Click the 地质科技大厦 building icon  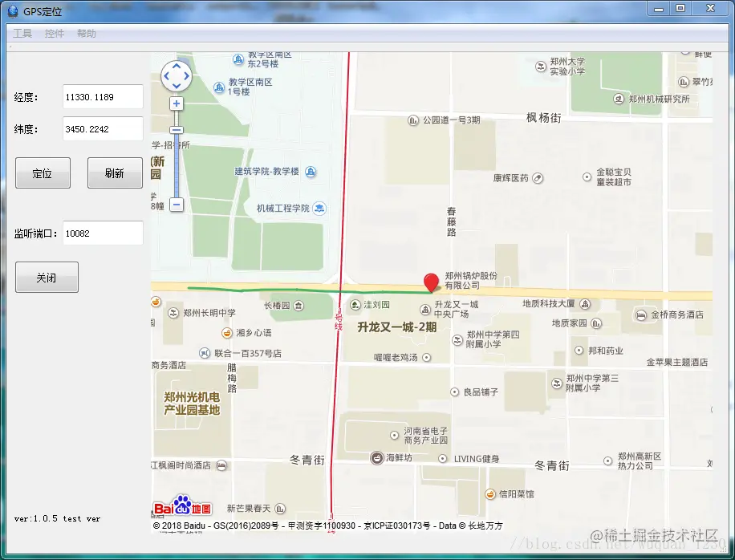point(585,304)
